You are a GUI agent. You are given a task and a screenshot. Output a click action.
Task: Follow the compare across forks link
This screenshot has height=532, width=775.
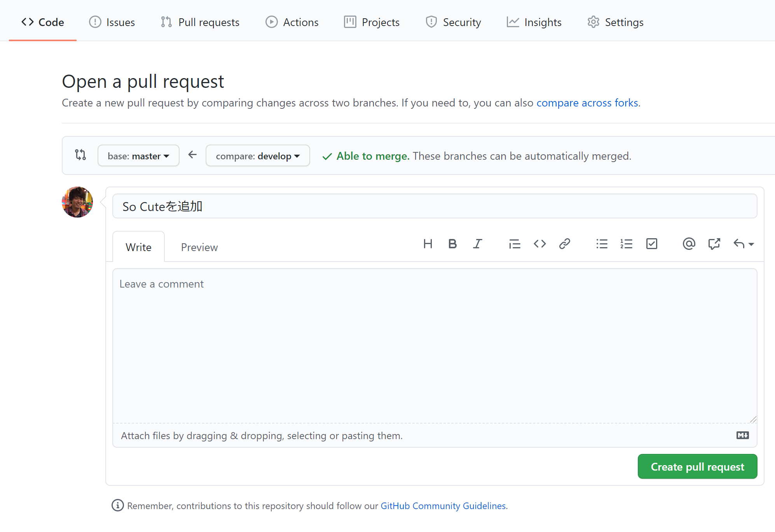[x=587, y=103]
